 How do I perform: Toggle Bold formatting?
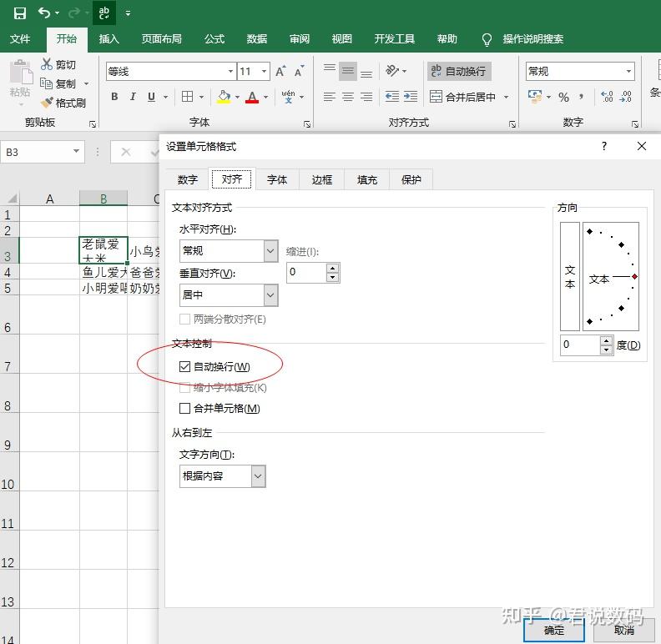point(114,97)
